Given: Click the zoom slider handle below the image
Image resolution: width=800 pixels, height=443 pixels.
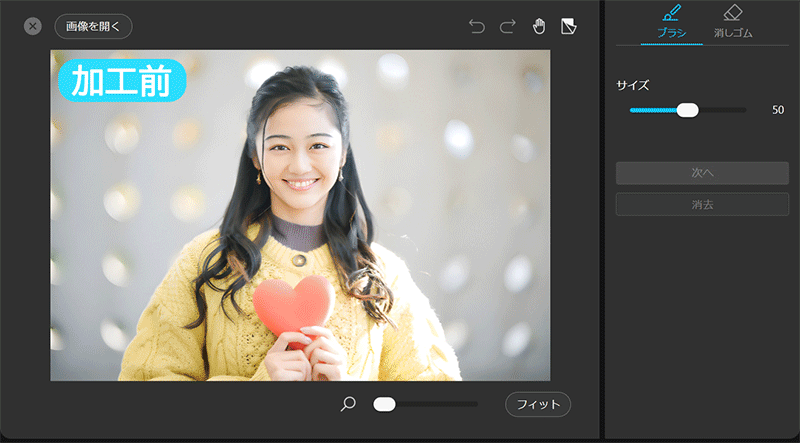Looking at the screenshot, I should [384, 404].
